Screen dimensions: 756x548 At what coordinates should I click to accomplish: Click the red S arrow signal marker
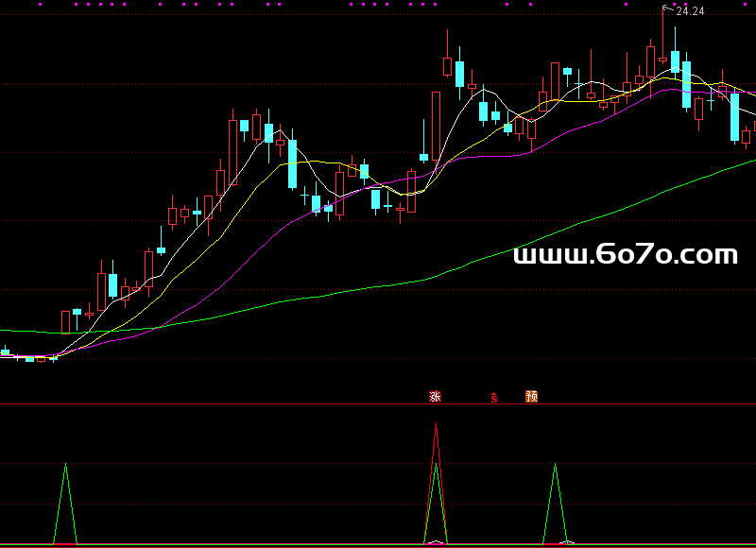point(493,397)
